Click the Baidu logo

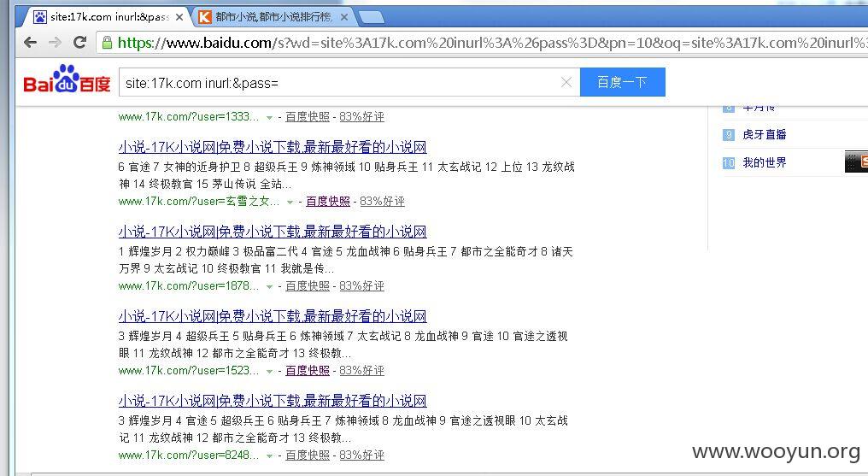[x=67, y=79]
